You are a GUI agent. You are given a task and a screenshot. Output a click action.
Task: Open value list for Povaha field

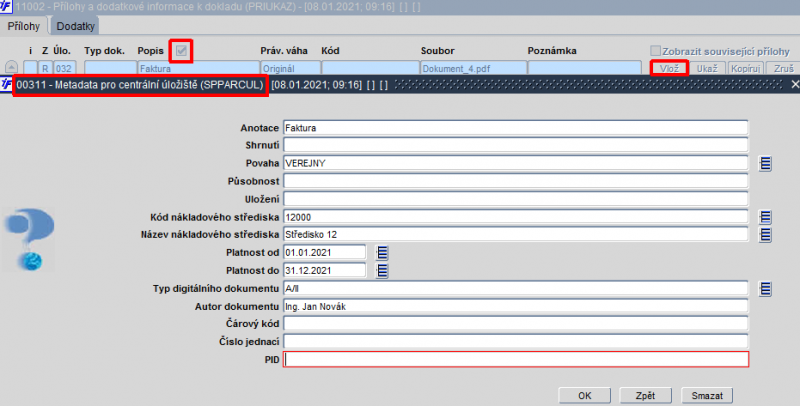[765, 163]
